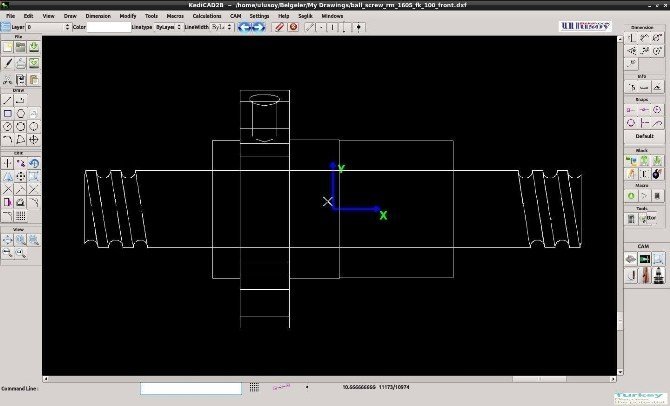
Task: Open the Layer dropdown
Action: coord(47,27)
